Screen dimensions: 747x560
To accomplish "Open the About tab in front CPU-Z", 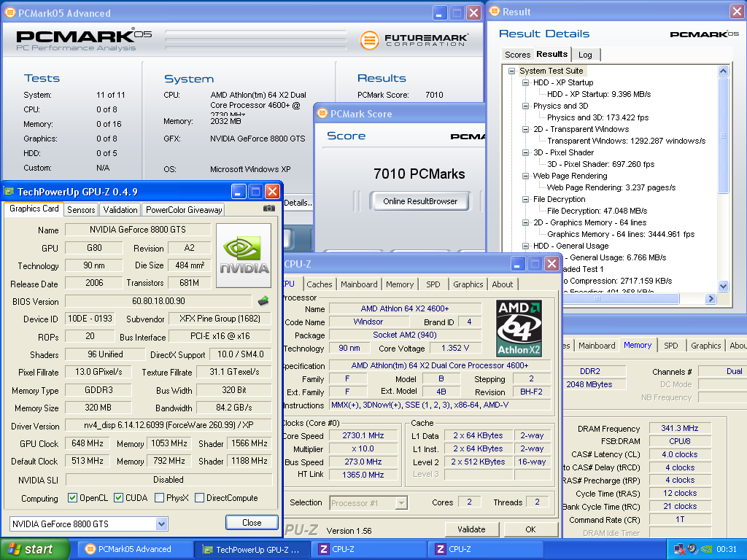I will coord(502,284).
